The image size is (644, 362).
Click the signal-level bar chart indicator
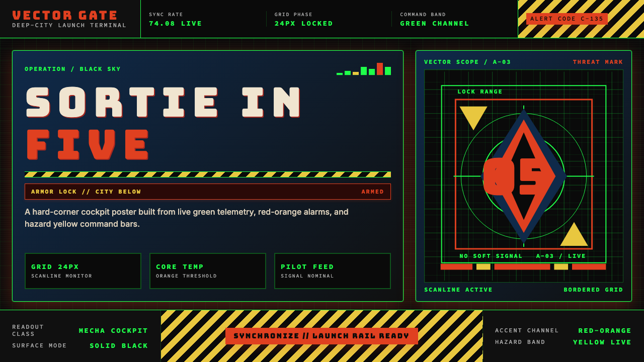click(x=364, y=69)
